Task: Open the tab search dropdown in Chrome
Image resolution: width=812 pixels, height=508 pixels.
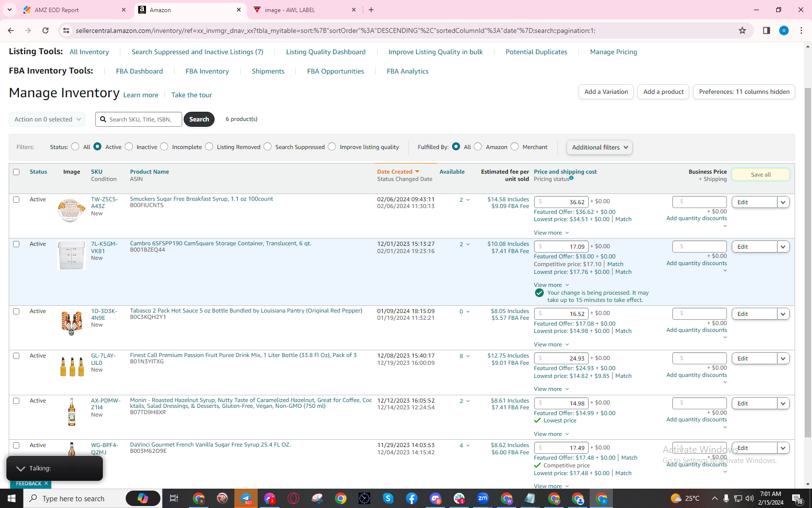Action: 10,10
